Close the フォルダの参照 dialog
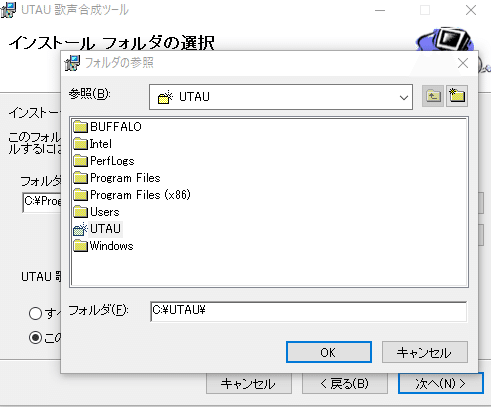 tap(463, 63)
